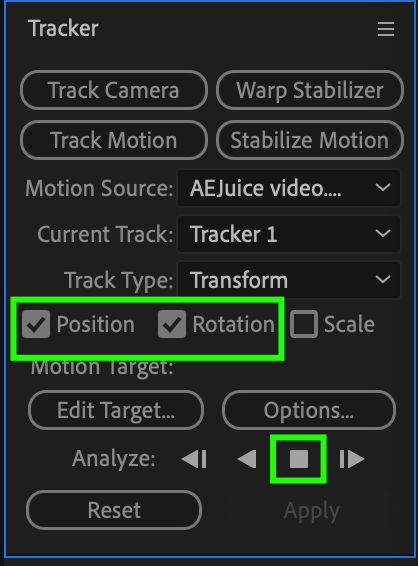Select the Tracker panel title tab
Viewport: 418px width, 566px height.
63,29
